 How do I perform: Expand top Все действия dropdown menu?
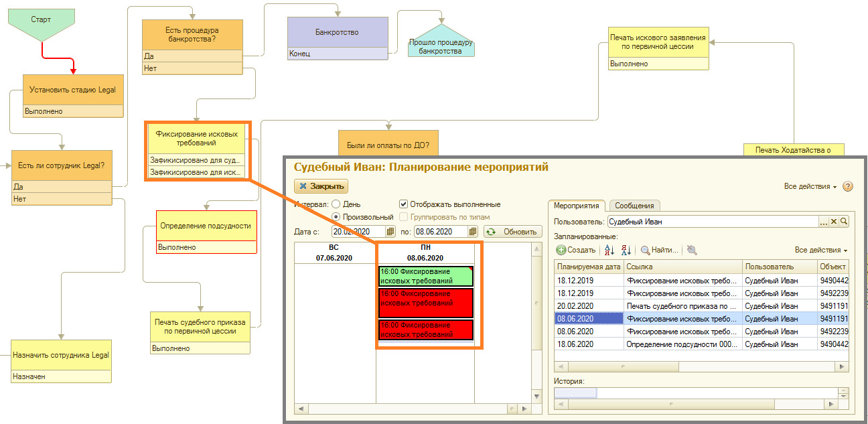[x=810, y=187]
